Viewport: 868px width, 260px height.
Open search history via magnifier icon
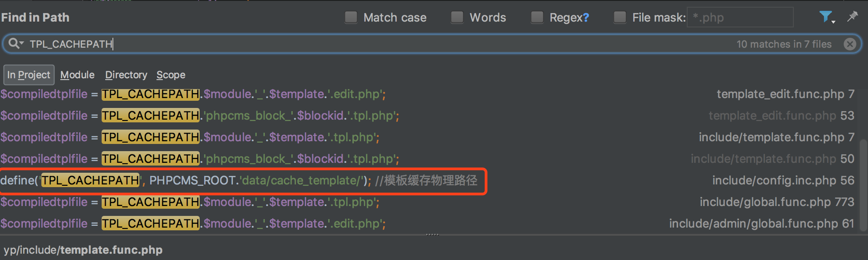(16, 44)
